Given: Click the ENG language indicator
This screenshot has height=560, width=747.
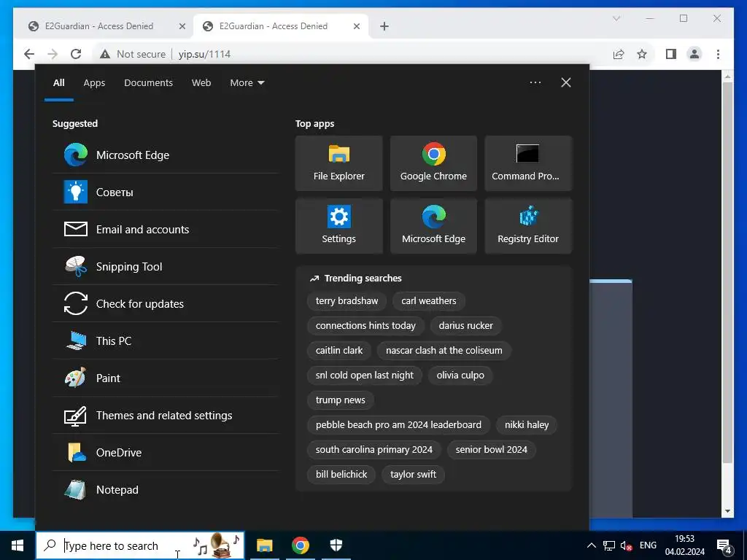Looking at the screenshot, I should point(648,545).
